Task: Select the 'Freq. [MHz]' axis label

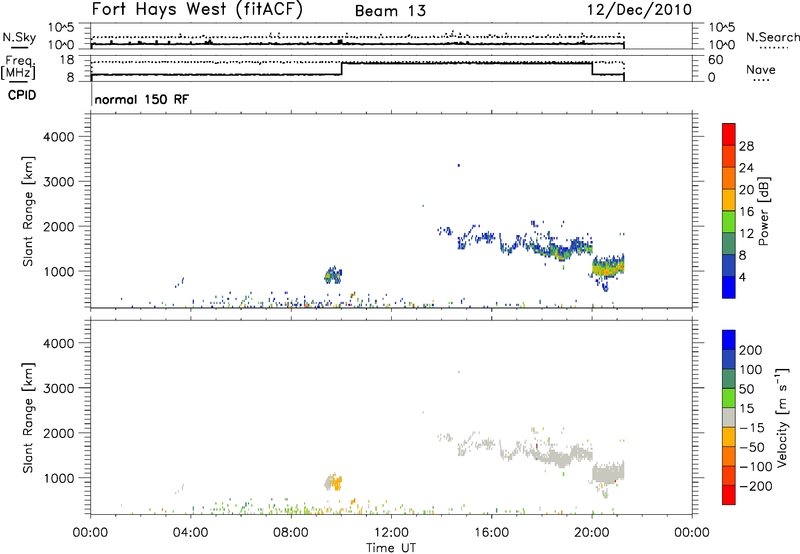Action: pos(20,67)
